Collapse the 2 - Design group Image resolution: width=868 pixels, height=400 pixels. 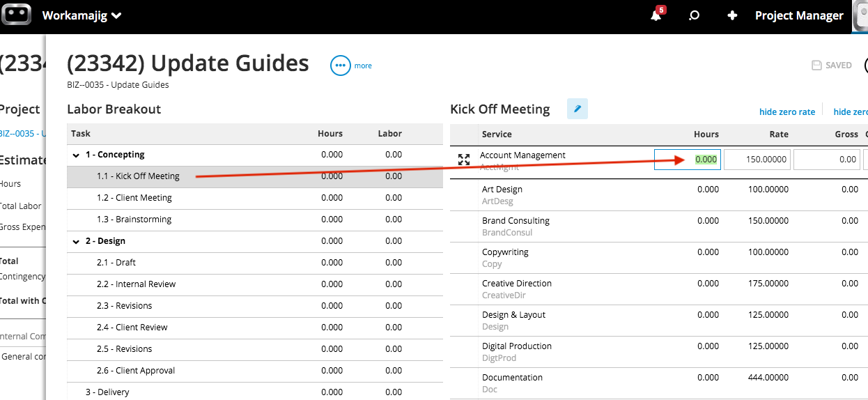pos(76,241)
